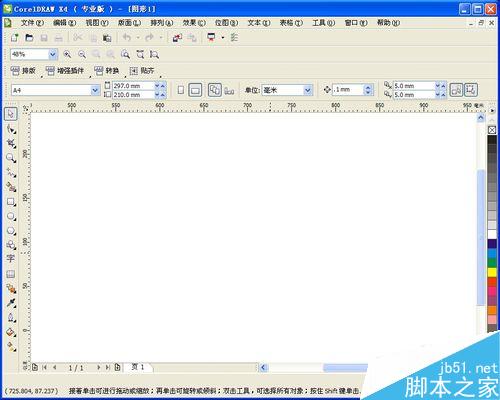Pick the green color swatch

tap(492, 263)
